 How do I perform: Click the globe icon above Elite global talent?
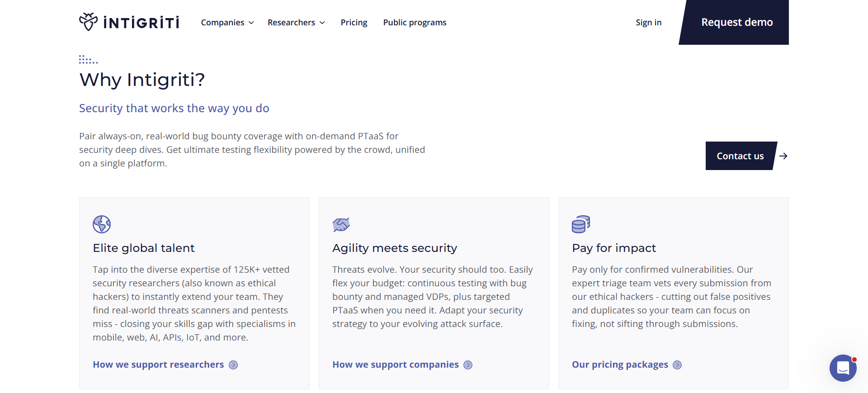(102, 224)
